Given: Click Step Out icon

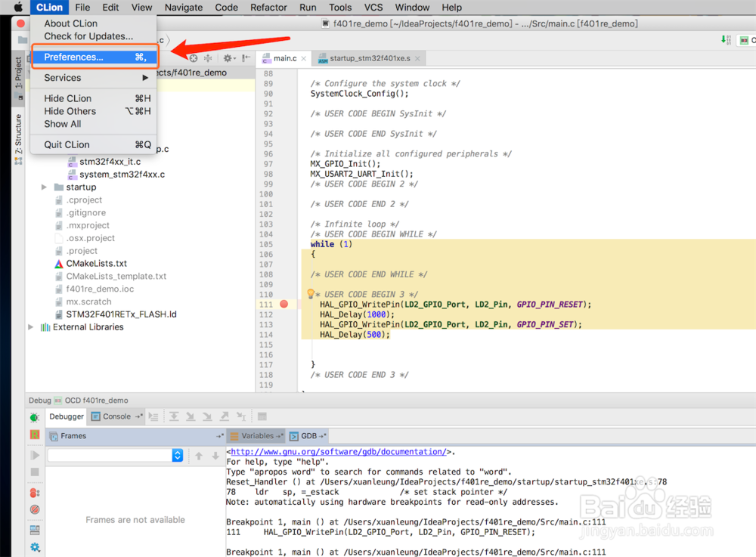Looking at the screenshot, I should (x=225, y=416).
